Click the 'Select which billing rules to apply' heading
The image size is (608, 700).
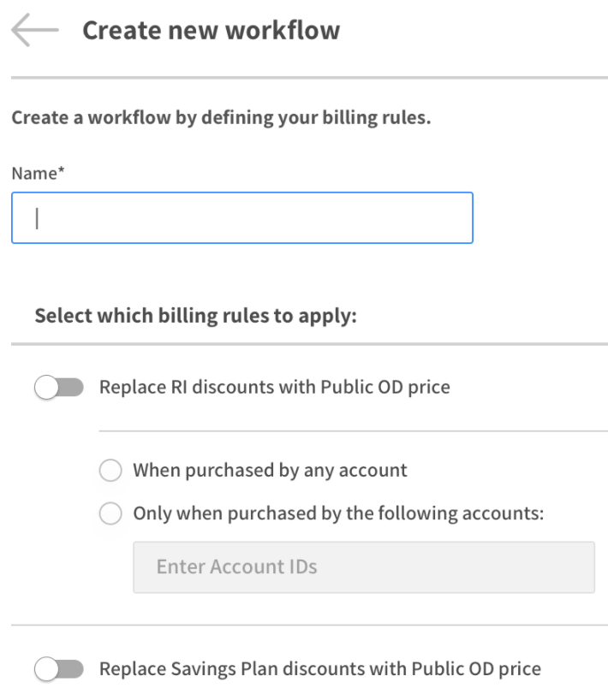point(194,316)
